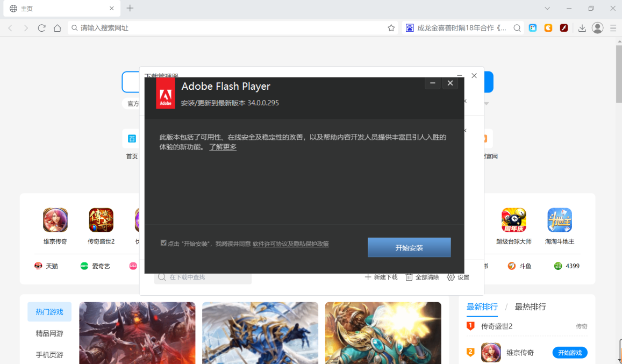The height and width of the screenshot is (364, 622).
Task: Click the 在下载中查找 search field
Action: tap(203, 277)
